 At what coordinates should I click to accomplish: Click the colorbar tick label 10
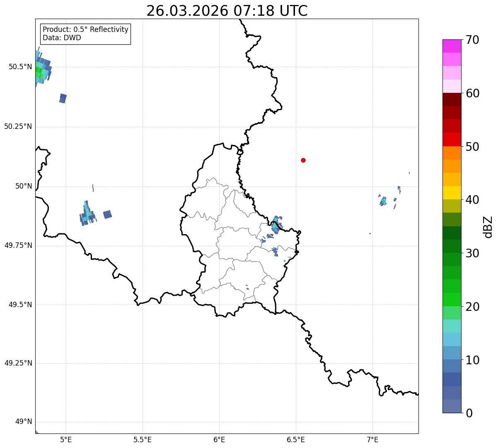(472, 360)
